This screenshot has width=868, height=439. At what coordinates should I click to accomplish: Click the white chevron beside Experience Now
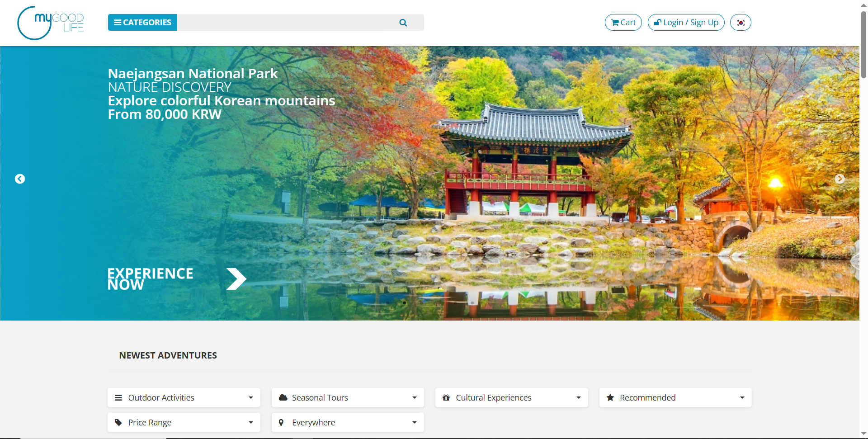[236, 279]
